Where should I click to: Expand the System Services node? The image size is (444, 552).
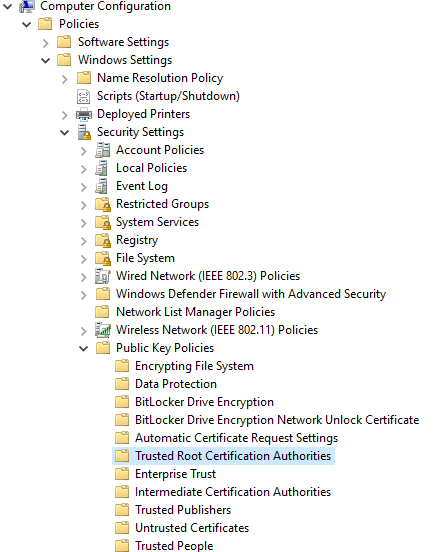(83, 223)
